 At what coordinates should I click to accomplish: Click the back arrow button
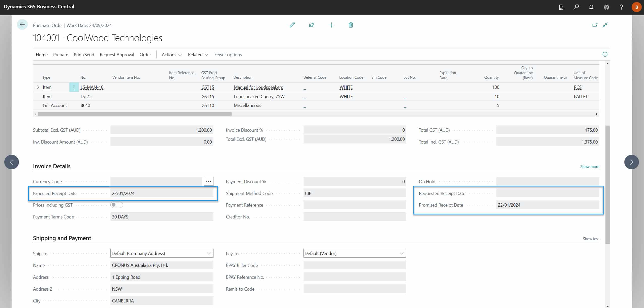pos(22,25)
